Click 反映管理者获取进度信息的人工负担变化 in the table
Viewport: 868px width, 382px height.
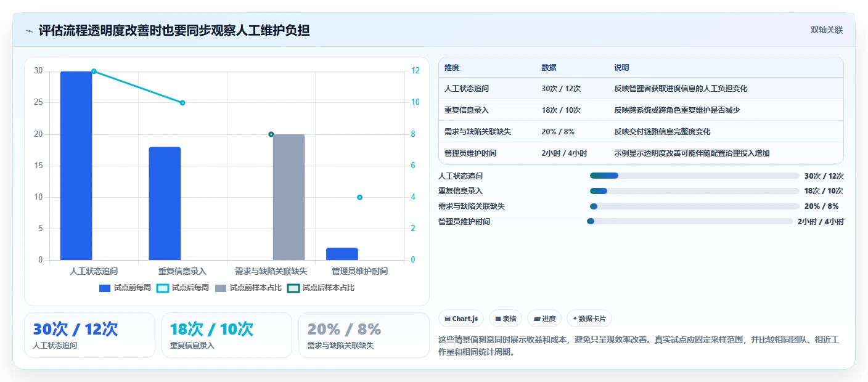[x=681, y=89]
